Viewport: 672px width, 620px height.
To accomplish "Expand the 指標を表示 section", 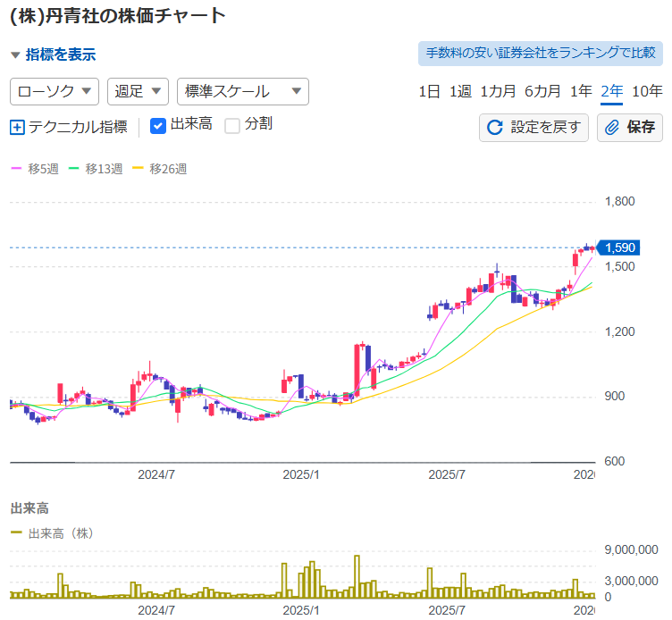I will pos(53,54).
